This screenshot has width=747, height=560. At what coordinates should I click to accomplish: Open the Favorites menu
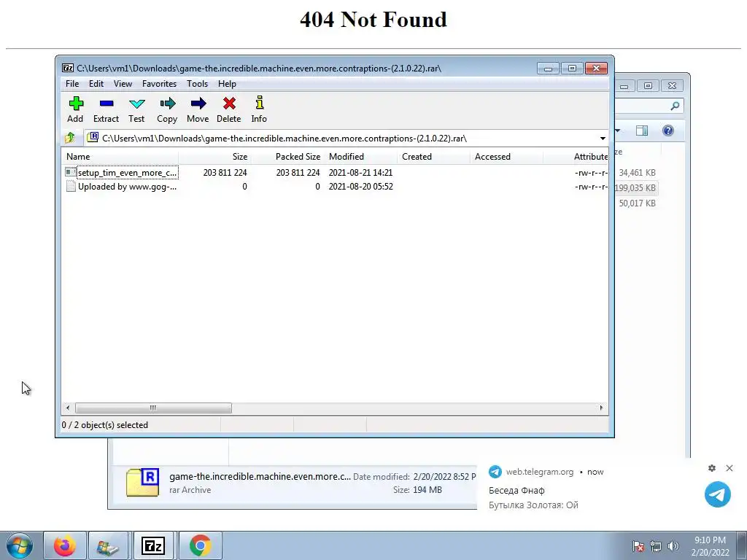159,83
